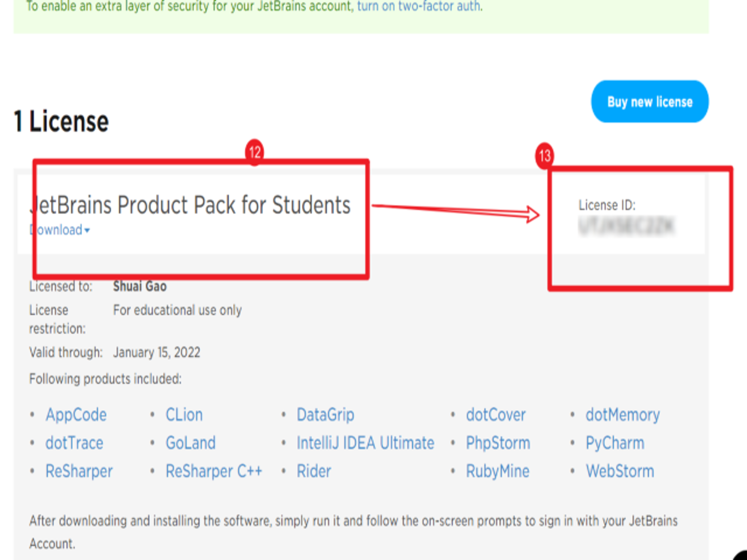Screen dimensions: 747x560
Task: Open the dotCover product link
Action: click(496, 415)
